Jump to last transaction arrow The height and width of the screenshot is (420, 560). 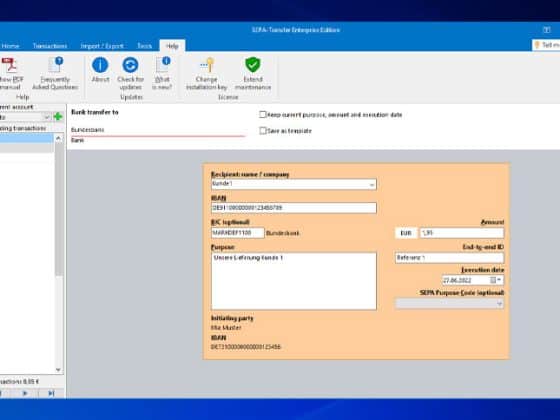pos(51,393)
